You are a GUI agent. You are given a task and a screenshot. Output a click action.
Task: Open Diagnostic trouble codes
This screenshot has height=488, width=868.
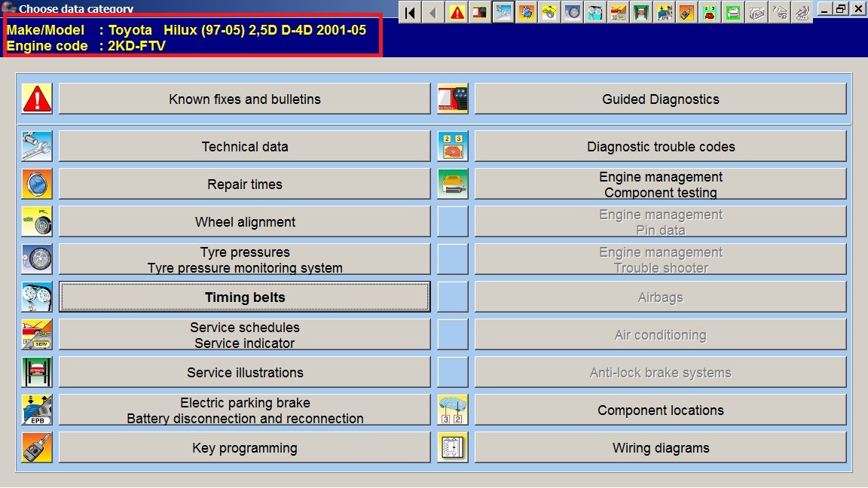[660, 146]
